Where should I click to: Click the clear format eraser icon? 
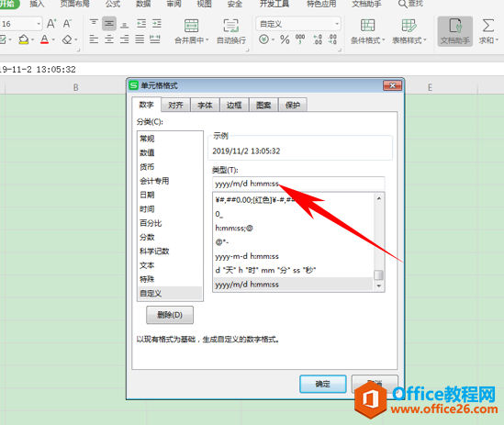pos(67,39)
